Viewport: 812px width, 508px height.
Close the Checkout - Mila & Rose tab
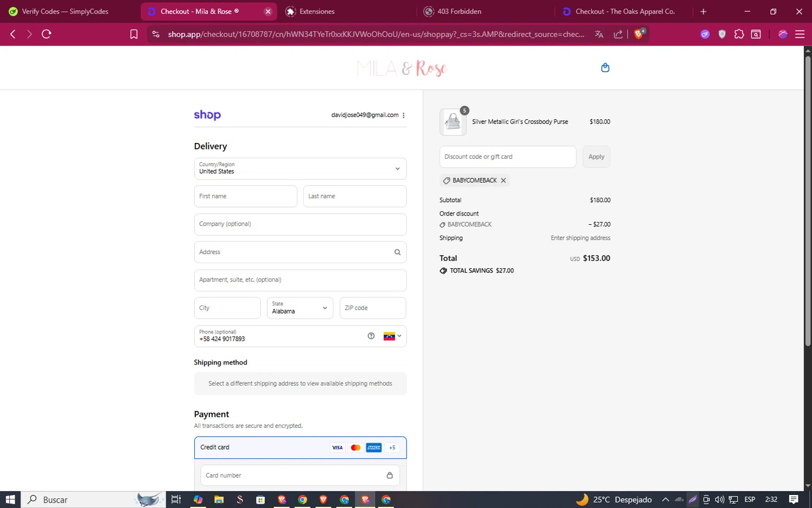(268, 11)
